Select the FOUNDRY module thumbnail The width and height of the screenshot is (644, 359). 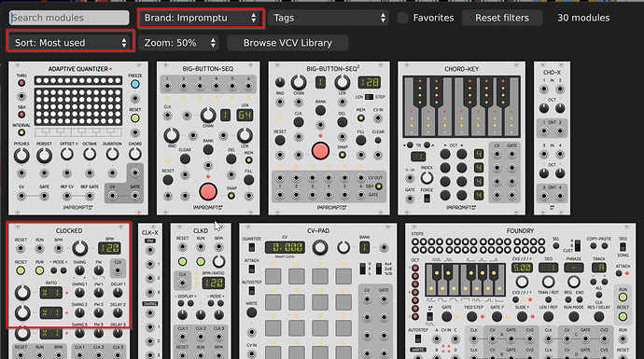[x=521, y=291]
